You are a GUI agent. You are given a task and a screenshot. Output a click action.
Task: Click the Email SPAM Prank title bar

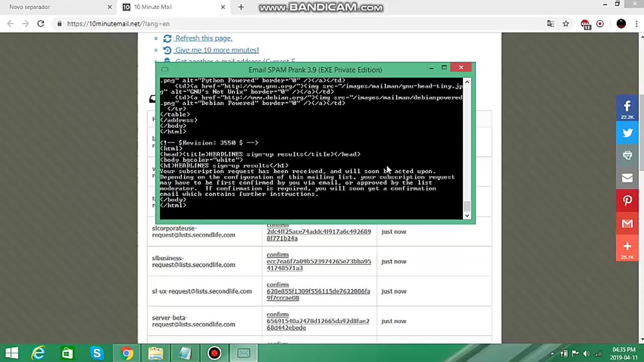click(x=315, y=70)
